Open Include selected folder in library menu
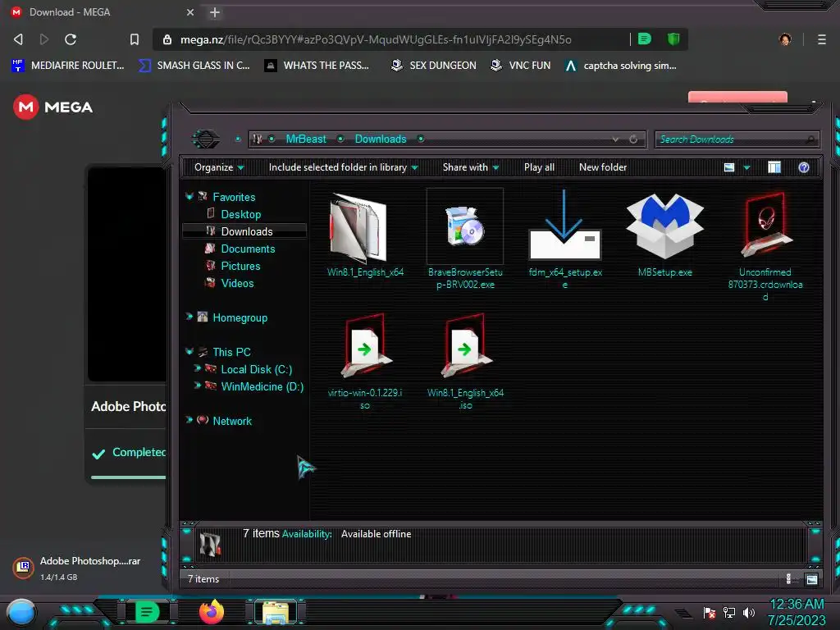The width and height of the screenshot is (840, 630). (x=343, y=167)
